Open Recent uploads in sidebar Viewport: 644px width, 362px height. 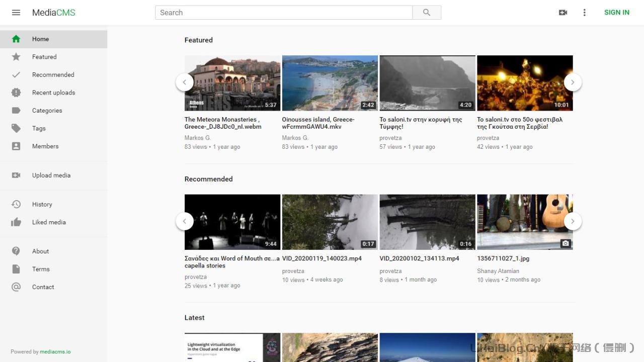point(53,93)
